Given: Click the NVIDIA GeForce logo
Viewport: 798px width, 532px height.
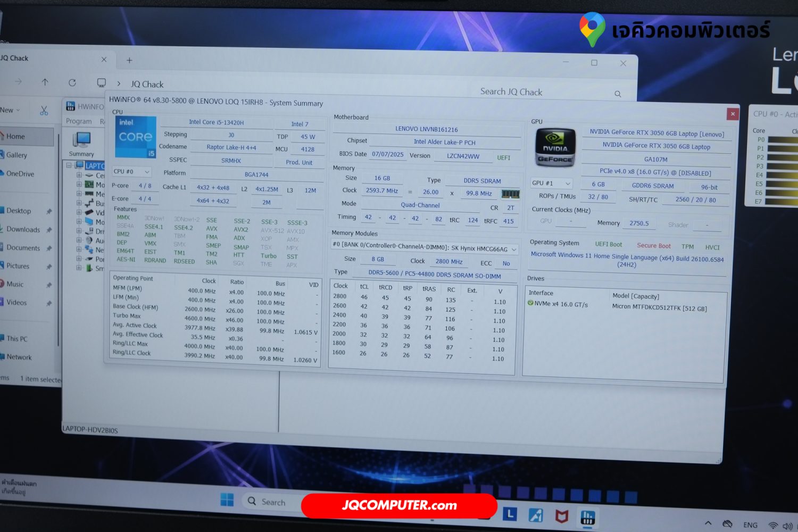Looking at the screenshot, I should tap(555, 147).
